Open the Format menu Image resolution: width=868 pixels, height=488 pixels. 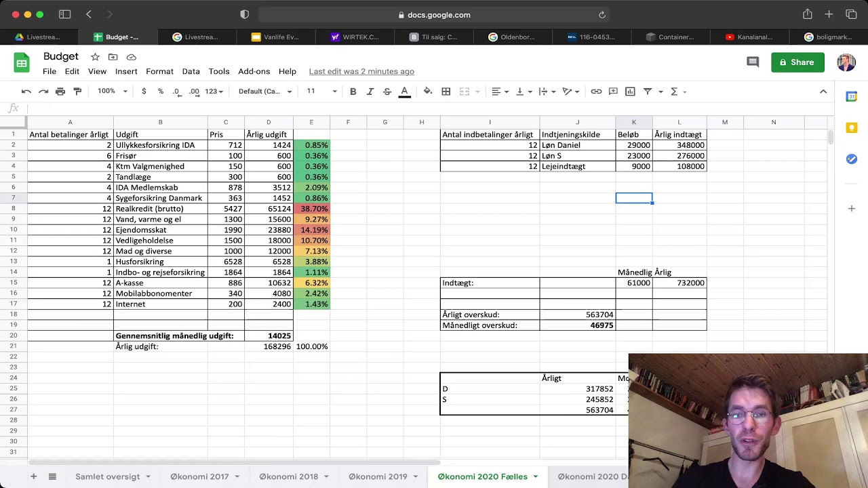coord(159,71)
